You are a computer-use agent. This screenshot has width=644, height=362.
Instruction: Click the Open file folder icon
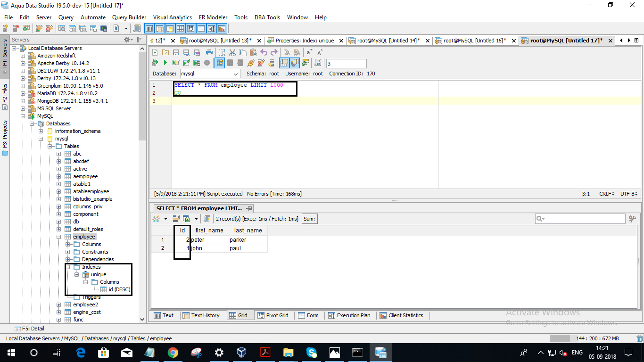165,52
